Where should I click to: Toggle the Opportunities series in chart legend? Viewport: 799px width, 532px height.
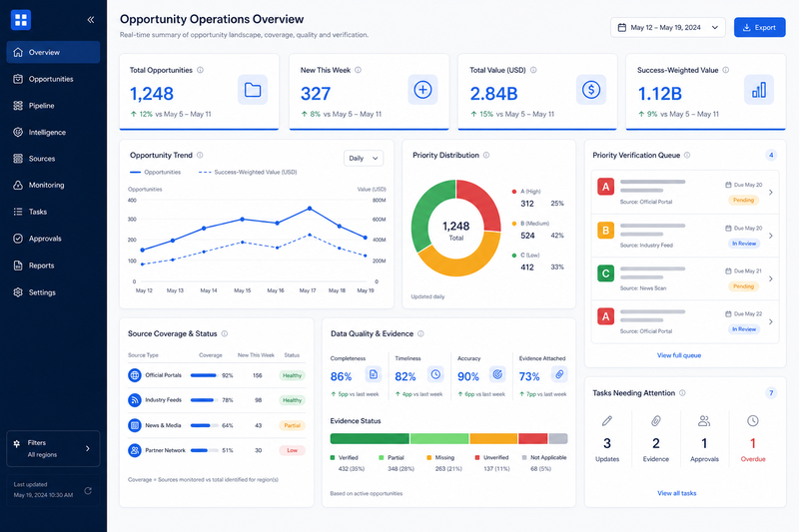(156, 172)
